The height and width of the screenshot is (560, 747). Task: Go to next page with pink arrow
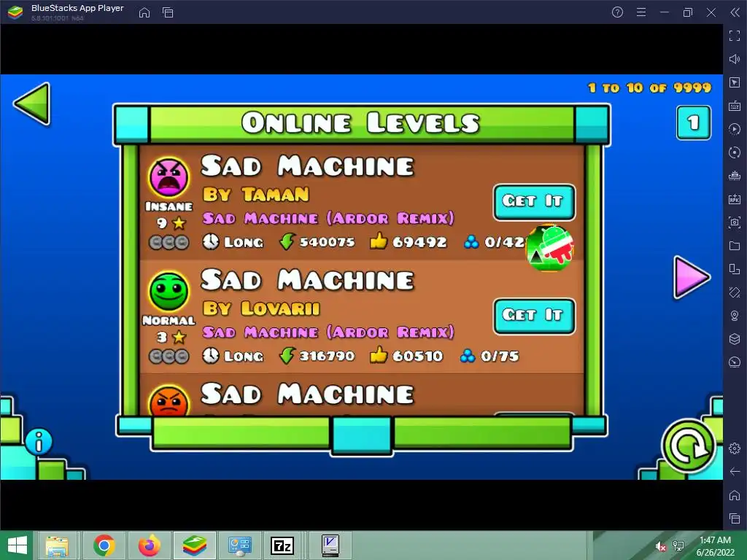click(692, 278)
